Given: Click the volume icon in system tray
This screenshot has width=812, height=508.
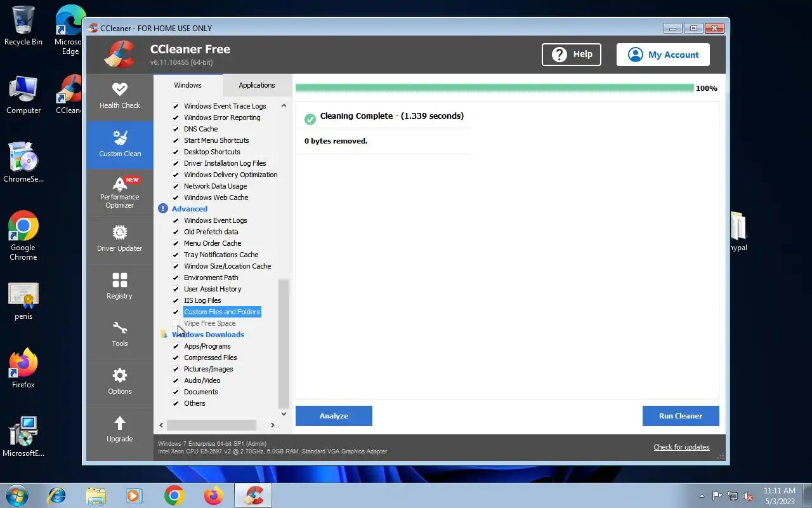Looking at the screenshot, I should [749, 496].
